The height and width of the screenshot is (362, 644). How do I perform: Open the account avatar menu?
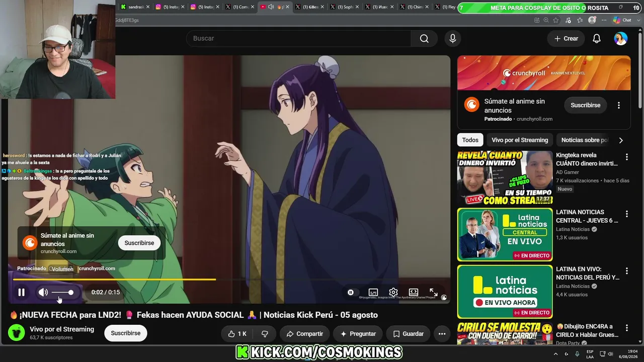point(621,39)
